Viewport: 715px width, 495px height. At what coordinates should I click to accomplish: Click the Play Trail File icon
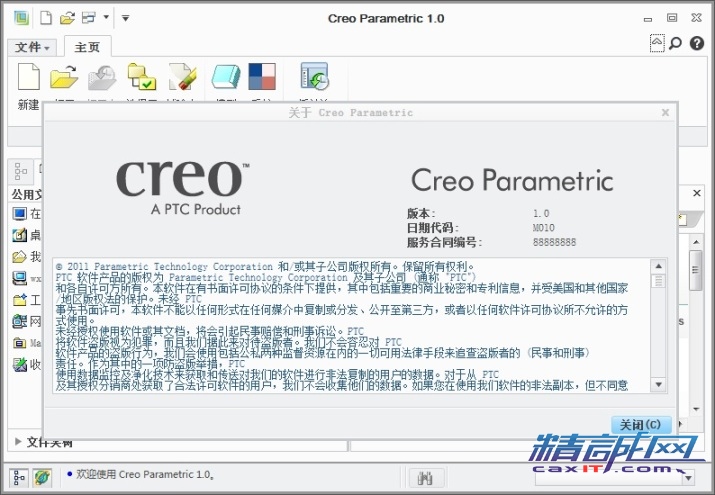click(315, 76)
